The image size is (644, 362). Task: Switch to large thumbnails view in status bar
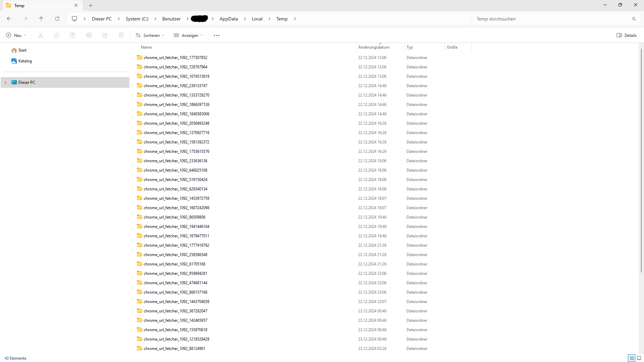point(639,358)
